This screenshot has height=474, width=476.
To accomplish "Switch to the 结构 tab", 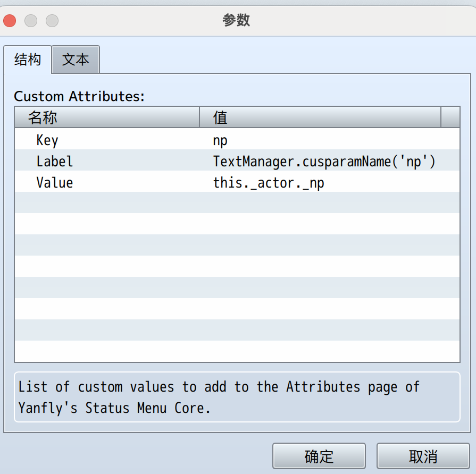I will [x=27, y=60].
